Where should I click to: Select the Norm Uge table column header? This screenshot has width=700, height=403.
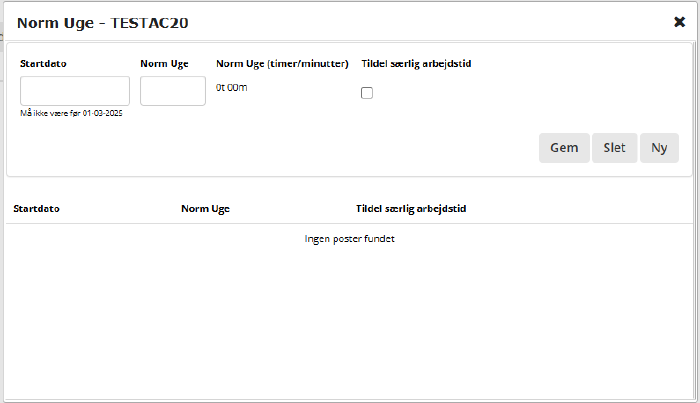[x=205, y=209]
